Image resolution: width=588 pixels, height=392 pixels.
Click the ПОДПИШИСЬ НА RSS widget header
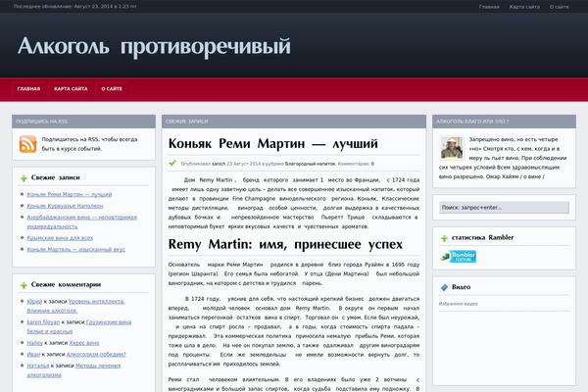pos(83,122)
